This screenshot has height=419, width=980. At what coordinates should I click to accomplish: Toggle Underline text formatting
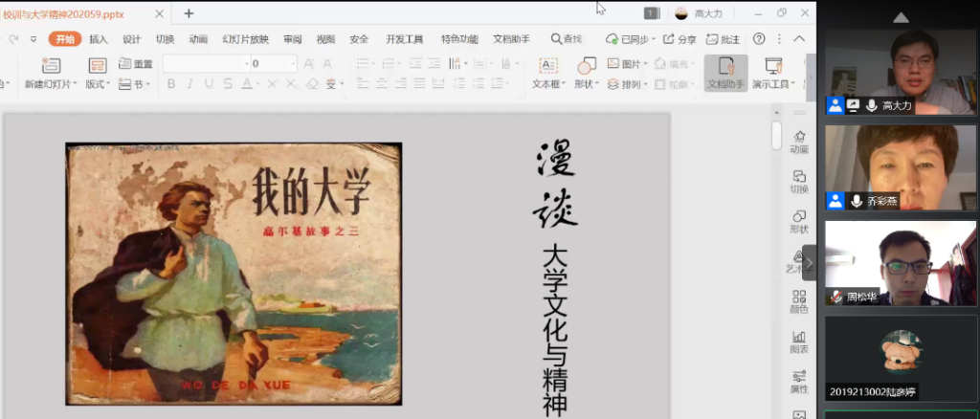(x=209, y=84)
